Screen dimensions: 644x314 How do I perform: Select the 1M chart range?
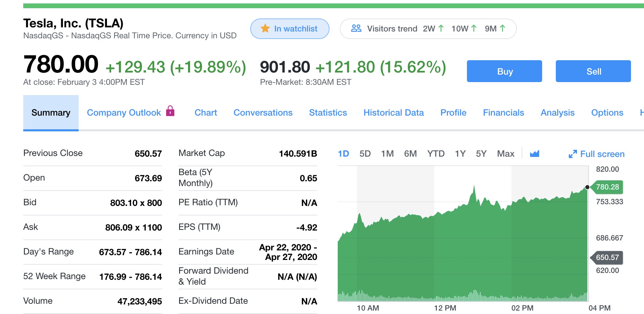[388, 154]
